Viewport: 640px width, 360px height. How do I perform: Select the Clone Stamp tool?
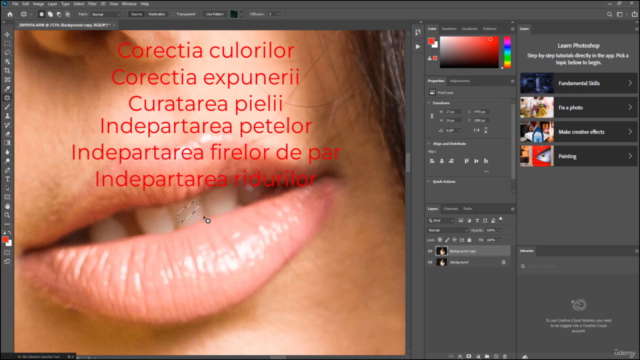(7, 116)
